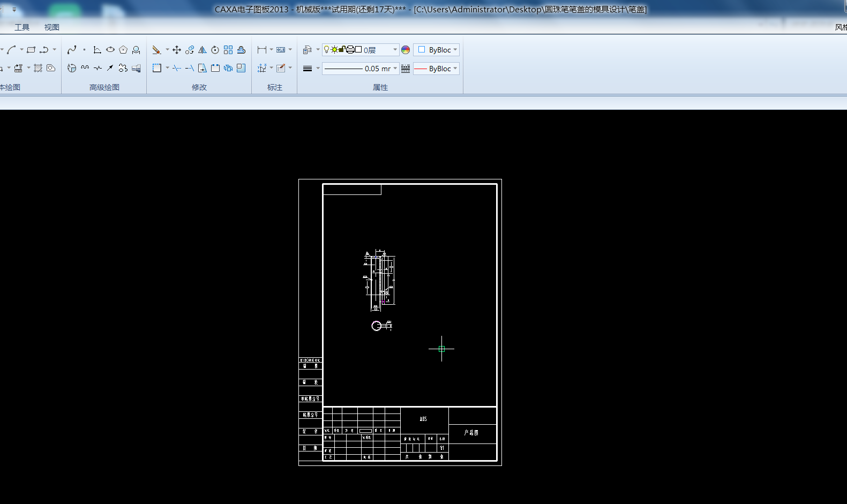
Task: Select the coordinate dimension tool
Action: coord(261,68)
